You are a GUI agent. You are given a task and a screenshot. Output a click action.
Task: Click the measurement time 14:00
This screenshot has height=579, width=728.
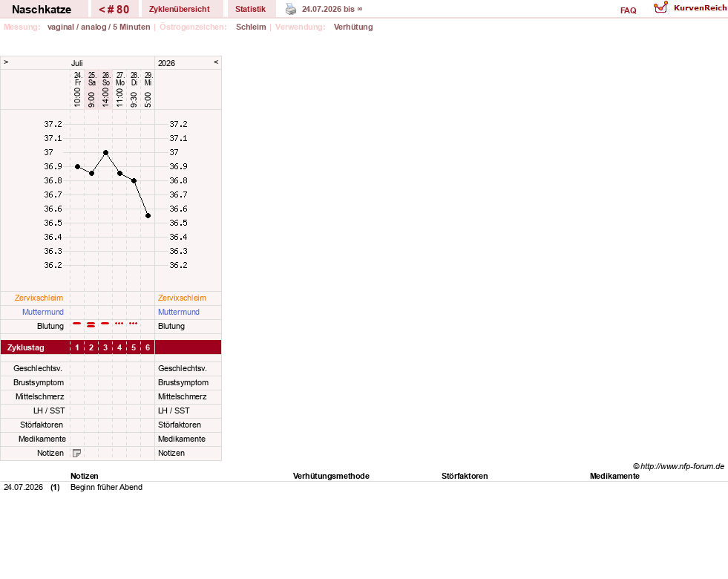click(106, 97)
